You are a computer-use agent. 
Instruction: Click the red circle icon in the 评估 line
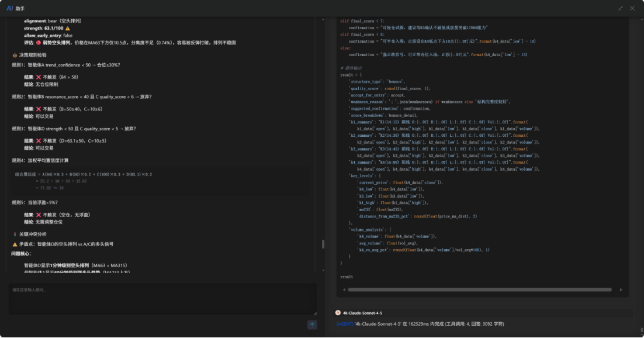(x=38, y=43)
